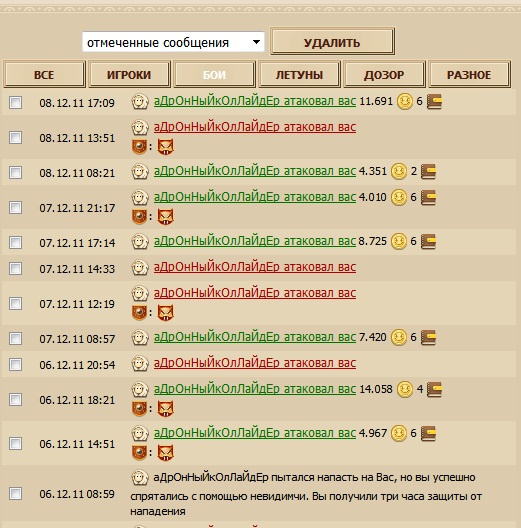
Task: Switch to the РАЗНОЕ tab
Action: 469,74
